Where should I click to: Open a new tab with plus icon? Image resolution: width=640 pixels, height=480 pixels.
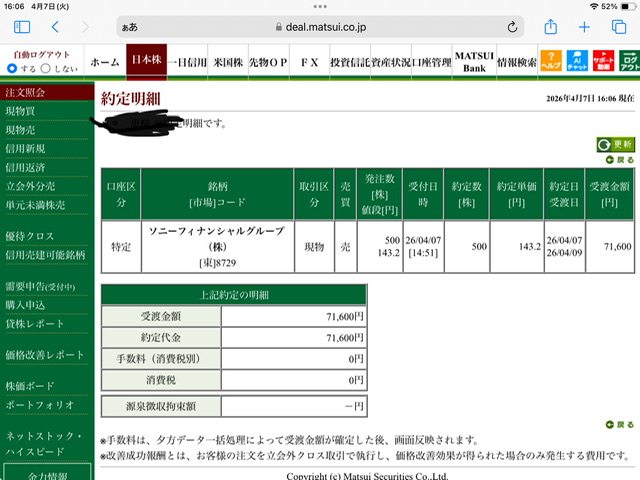584,27
